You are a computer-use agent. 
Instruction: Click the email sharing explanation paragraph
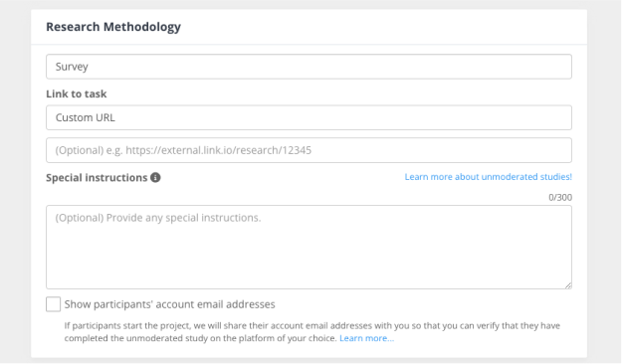[x=312, y=332]
